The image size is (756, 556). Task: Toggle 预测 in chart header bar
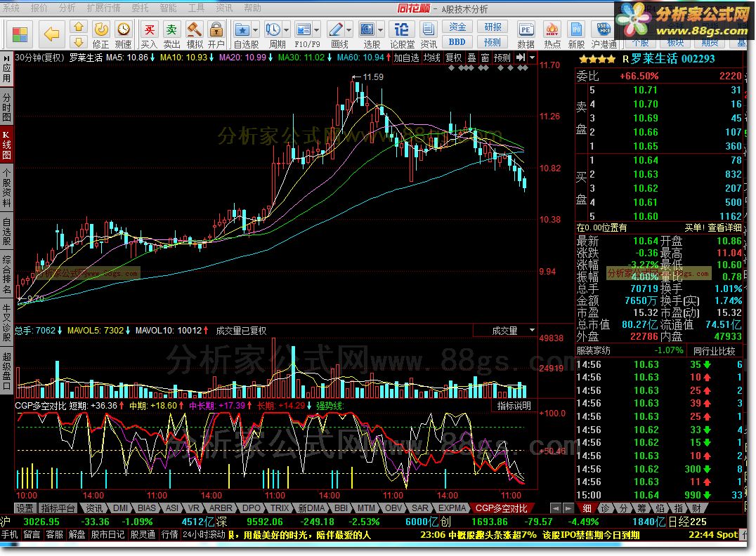[502, 58]
